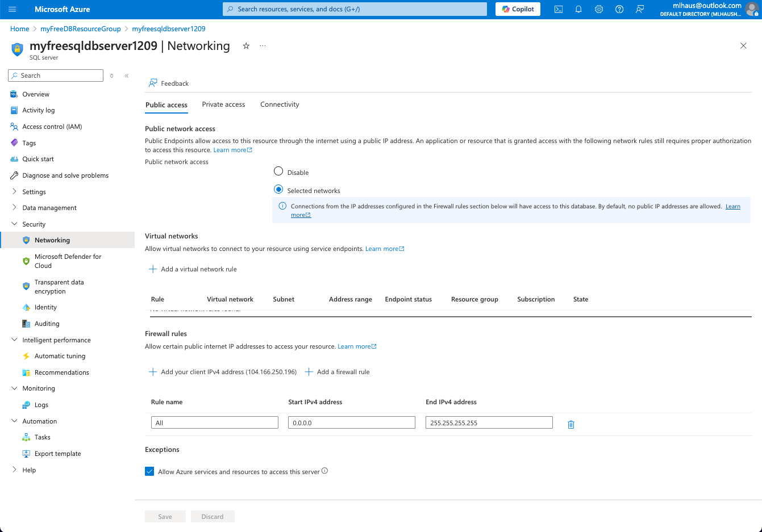Open Tags in the sidebar

click(29, 143)
